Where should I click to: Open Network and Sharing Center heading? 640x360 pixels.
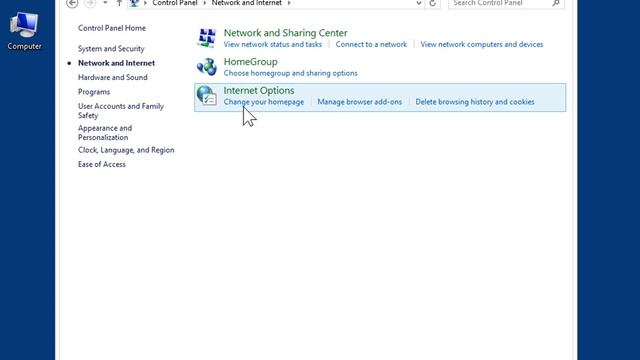click(x=285, y=33)
